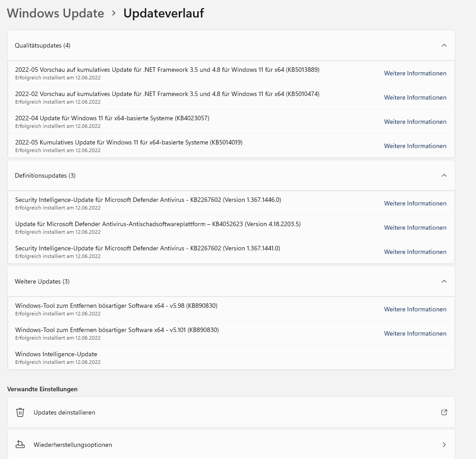Click the Updateverlauf breadcrumb title
476x459 pixels.
click(x=164, y=13)
